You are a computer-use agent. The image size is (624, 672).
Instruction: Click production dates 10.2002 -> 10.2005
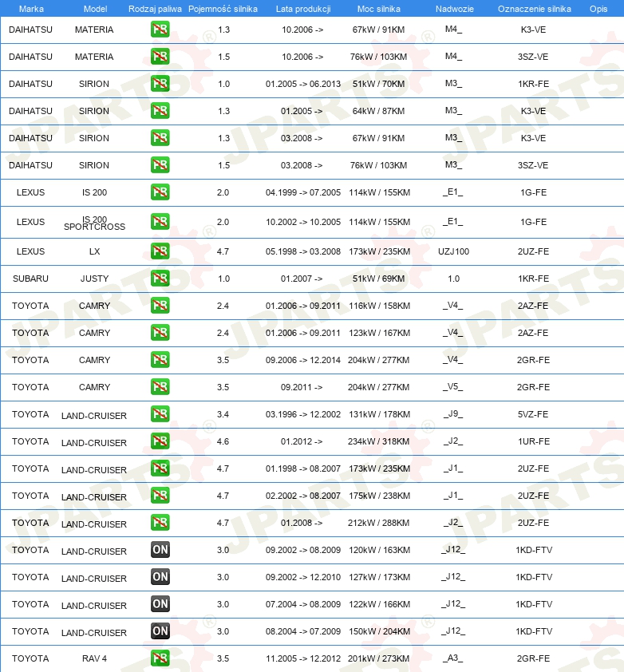[x=303, y=222]
